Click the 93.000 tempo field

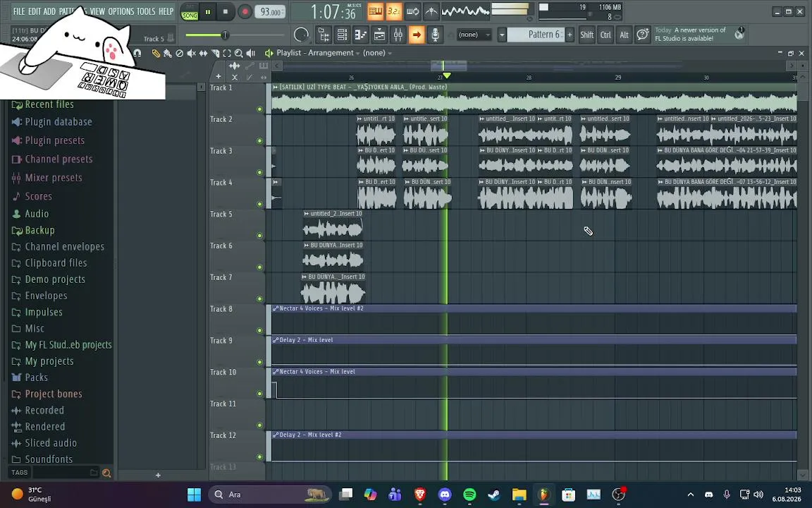(x=270, y=12)
